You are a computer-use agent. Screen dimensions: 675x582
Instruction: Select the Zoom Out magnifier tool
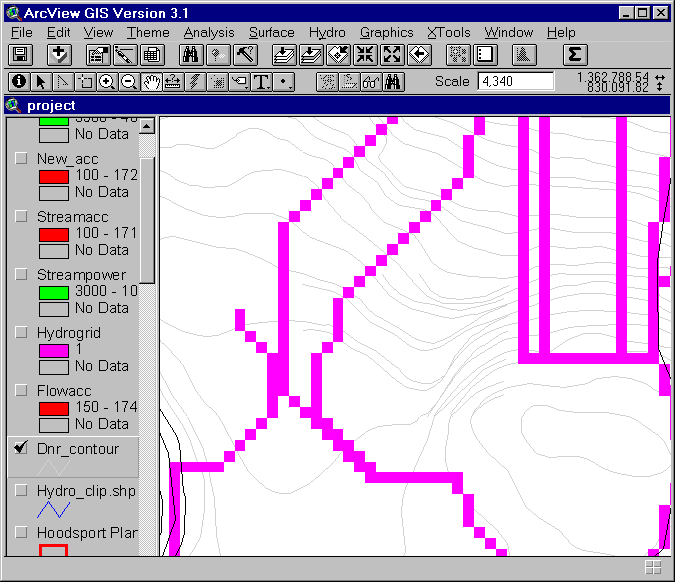[x=129, y=81]
